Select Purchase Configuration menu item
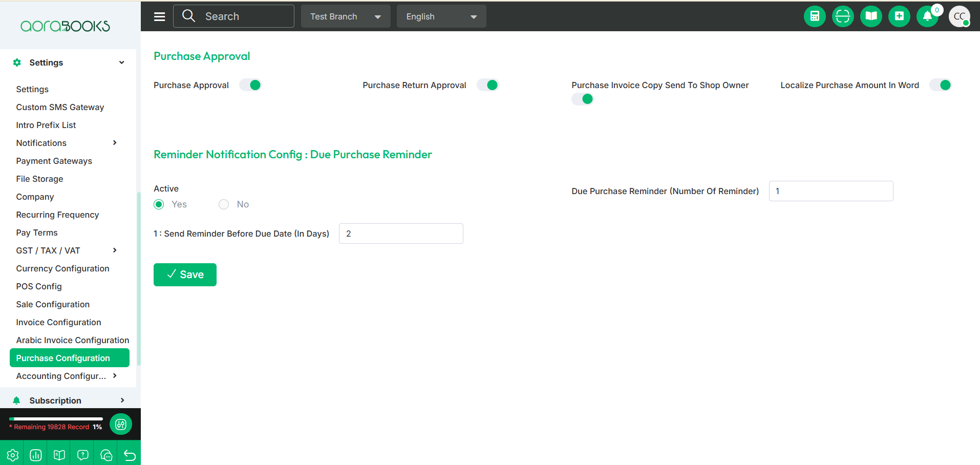The image size is (980, 465). [x=70, y=358]
